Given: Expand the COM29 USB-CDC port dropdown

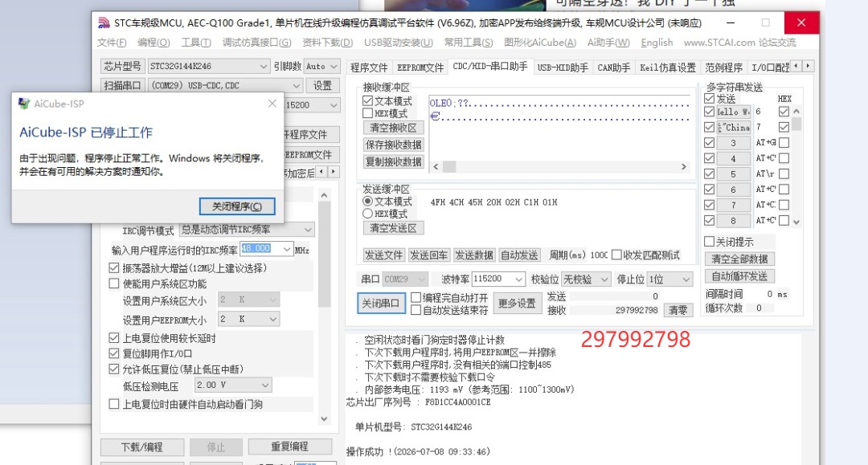Looking at the screenshot, I should click(296, 86).
